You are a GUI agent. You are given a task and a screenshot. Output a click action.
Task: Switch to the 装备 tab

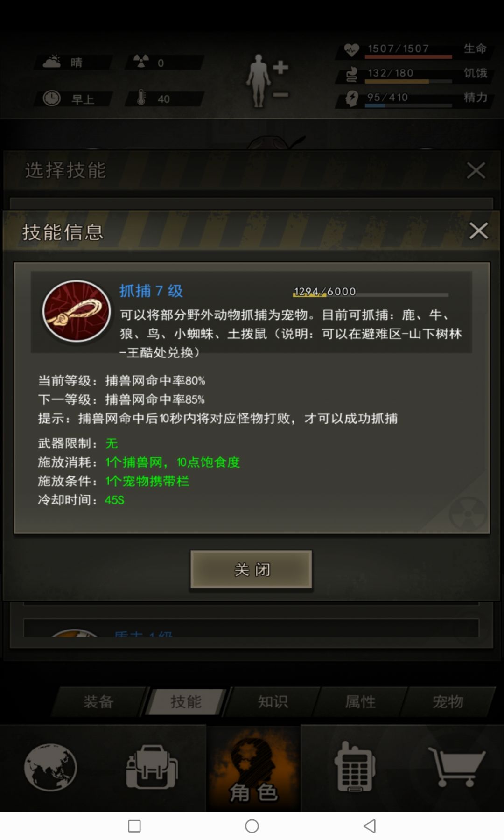98,701
